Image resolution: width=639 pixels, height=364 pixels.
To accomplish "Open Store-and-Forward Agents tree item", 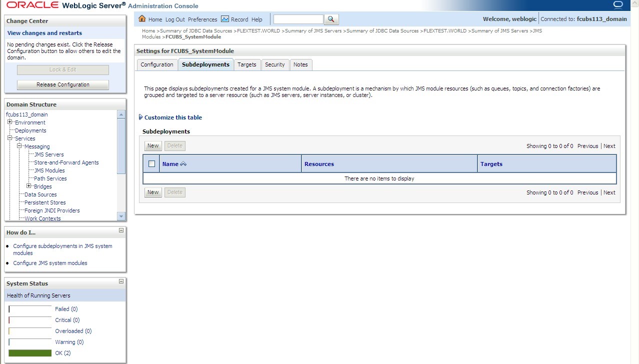I will coord(66,162).
